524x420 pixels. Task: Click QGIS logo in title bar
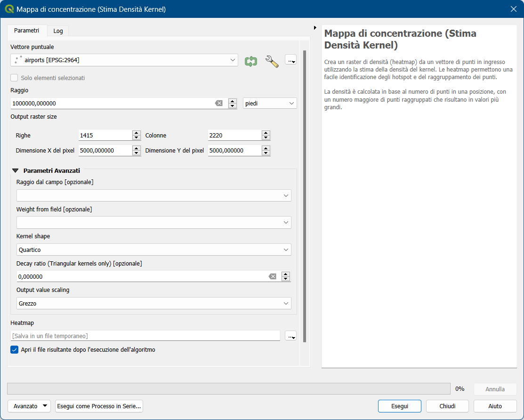(x=9, y=9)
